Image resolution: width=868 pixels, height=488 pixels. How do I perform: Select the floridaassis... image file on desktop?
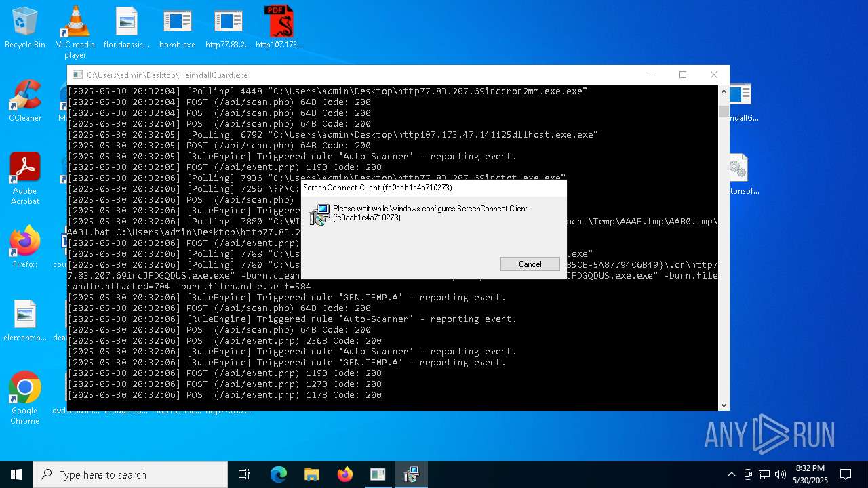click(x=126, y=28)
